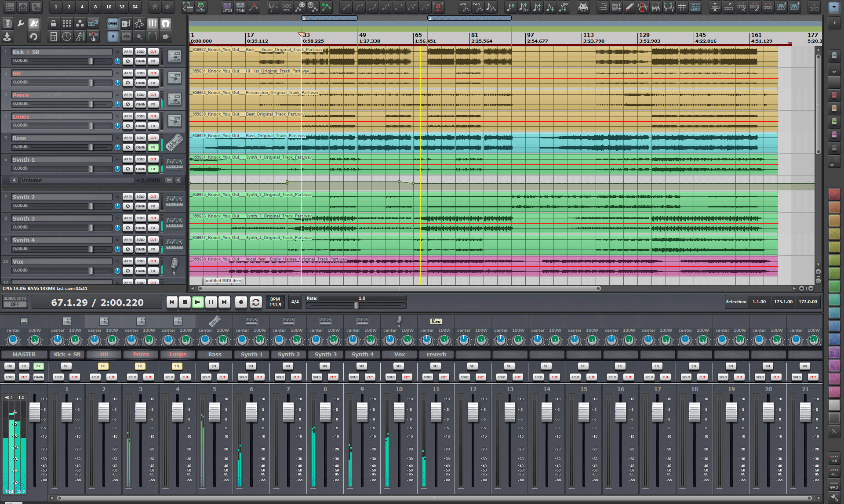
Task: Select the red pencil draw tool
Action: point(629,7)
